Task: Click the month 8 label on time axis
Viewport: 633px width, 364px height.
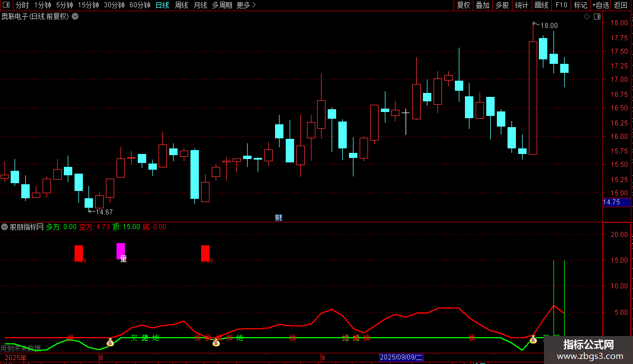Action: 101,357
